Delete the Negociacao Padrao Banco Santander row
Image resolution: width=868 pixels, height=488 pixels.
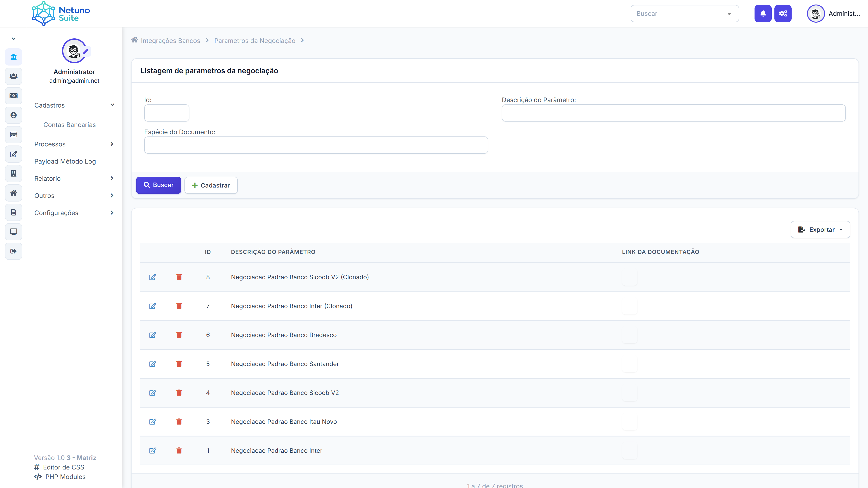coord(179,364)
